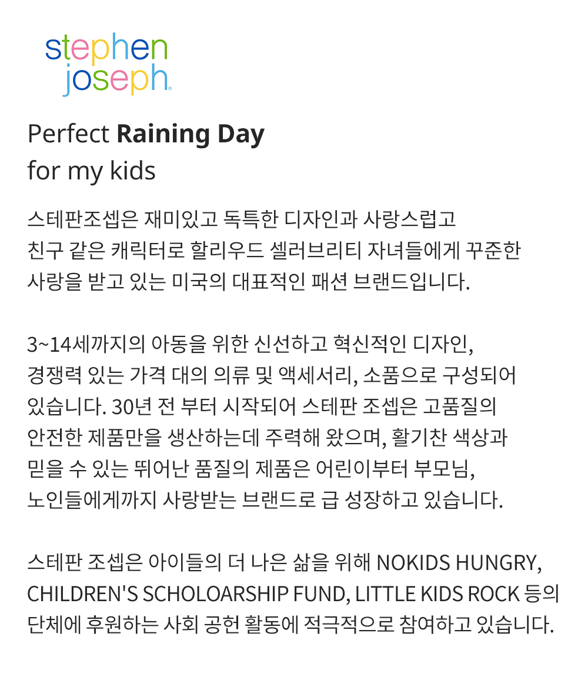Click the word 'joseph' in the logo
Screen dimensions: 588x700
[115, 81]
